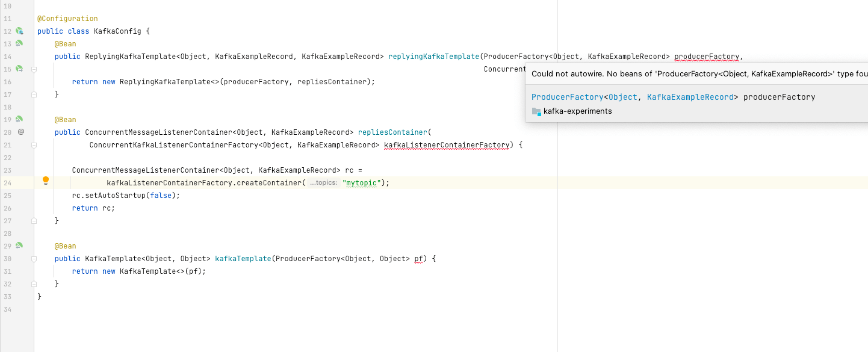868x352 pixels.
Task: Click the underlined producerFactory parameter
Action: (x=706, y=56)
